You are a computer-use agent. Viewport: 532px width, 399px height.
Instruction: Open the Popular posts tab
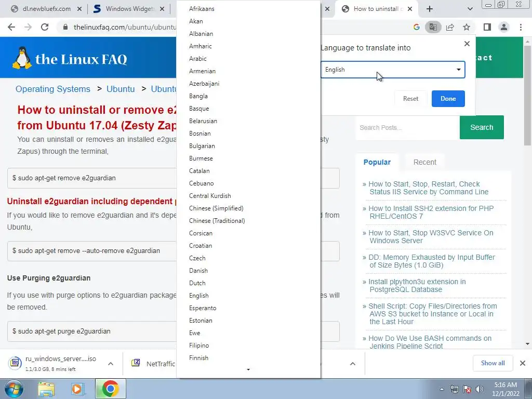(x=377, y=162)
